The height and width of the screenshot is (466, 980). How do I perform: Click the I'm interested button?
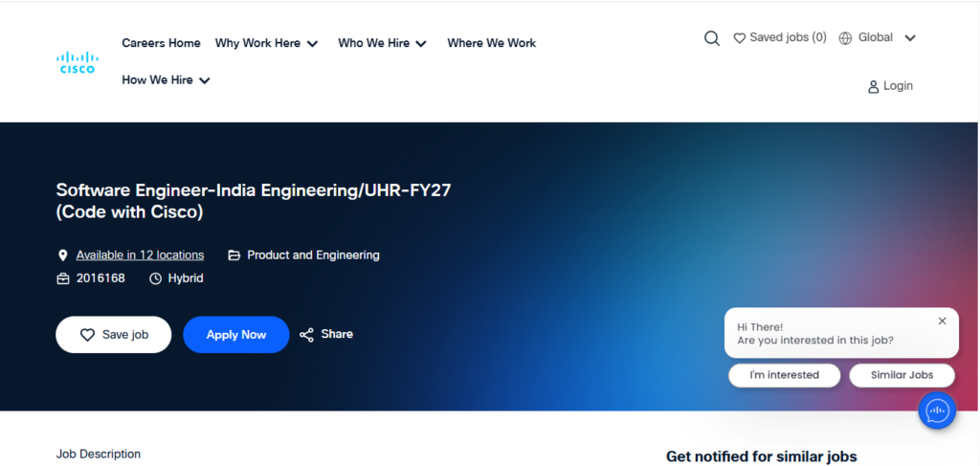(785, 375)
